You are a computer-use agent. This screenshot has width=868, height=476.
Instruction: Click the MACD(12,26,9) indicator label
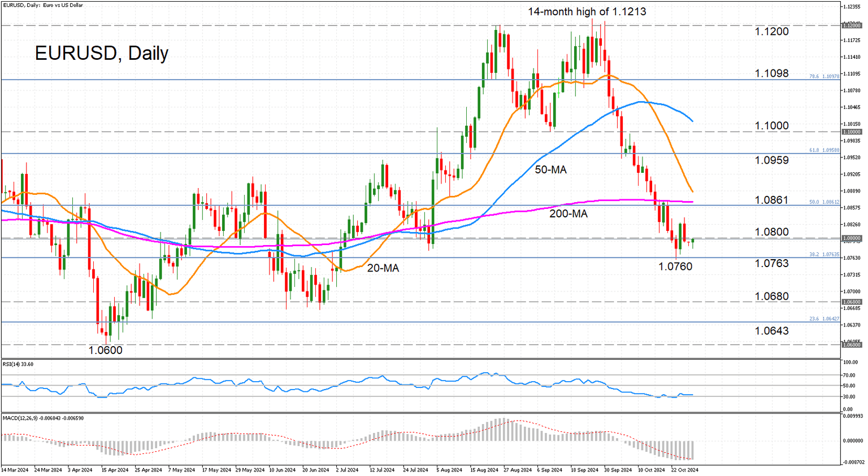click(x=43, y=418)
